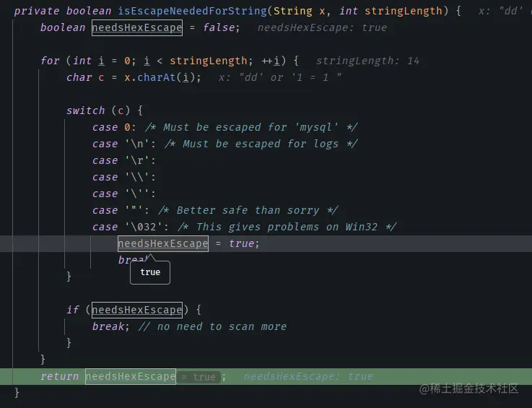Click the comment 'Better safe than sorry'
532x408 pixels.
point(248,210)
